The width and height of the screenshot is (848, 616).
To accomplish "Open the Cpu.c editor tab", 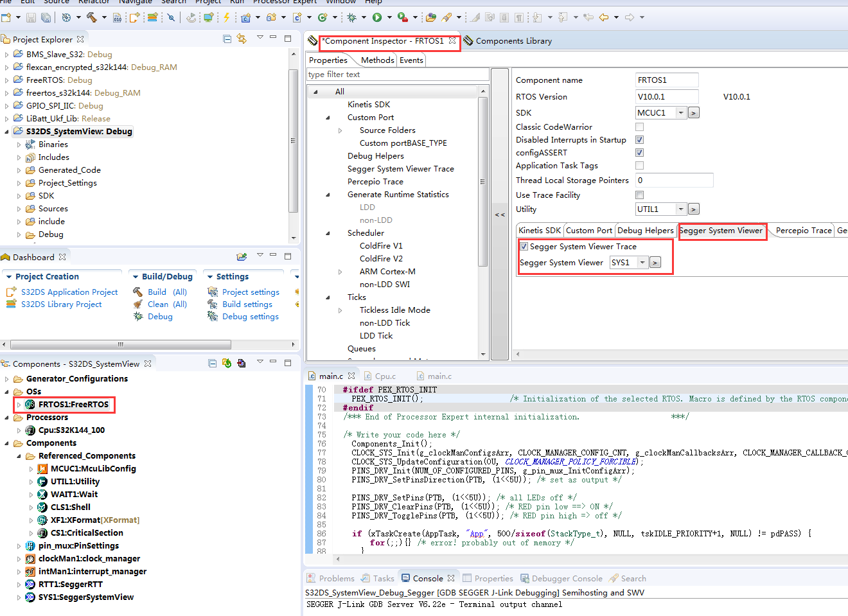I will 385,376.
